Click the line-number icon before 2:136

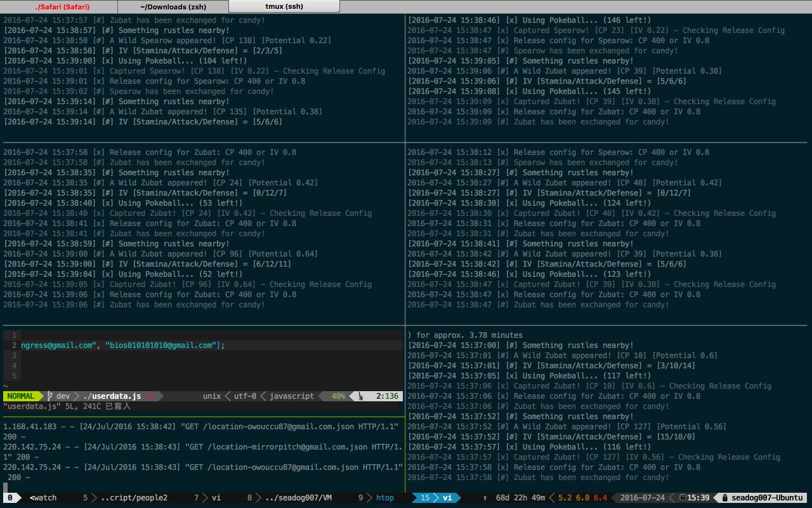361,396
